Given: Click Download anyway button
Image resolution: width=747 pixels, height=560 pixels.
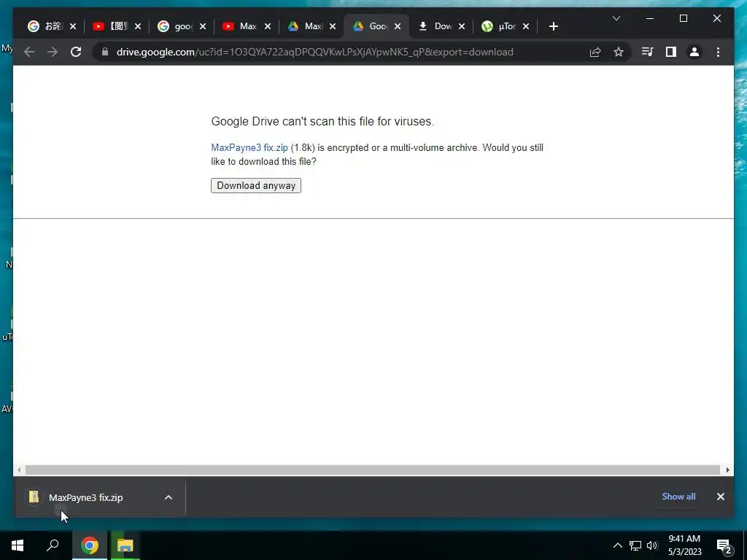Looking at the screenshot, I should pyautogui.click(x=256, y=185).
